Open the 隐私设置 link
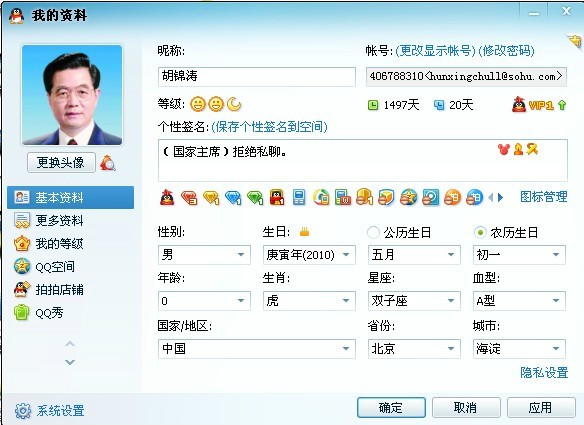 pyautogui.click(x=544, y=372)
